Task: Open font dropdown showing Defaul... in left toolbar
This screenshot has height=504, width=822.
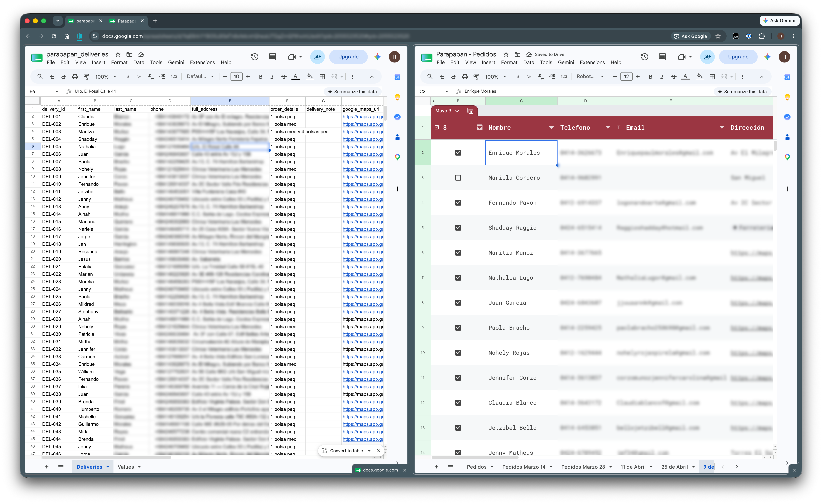Action: (200, 77)
